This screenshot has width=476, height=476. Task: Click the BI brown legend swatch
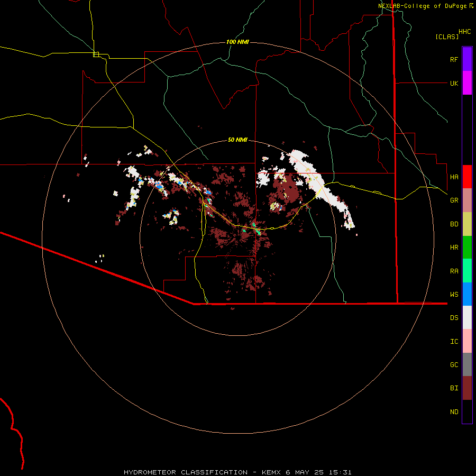[467, 388]
